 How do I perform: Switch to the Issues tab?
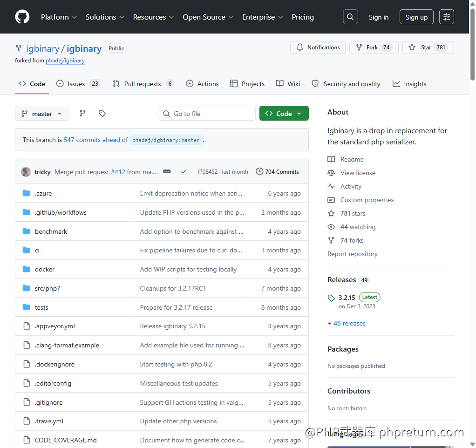tap(79, 84)
